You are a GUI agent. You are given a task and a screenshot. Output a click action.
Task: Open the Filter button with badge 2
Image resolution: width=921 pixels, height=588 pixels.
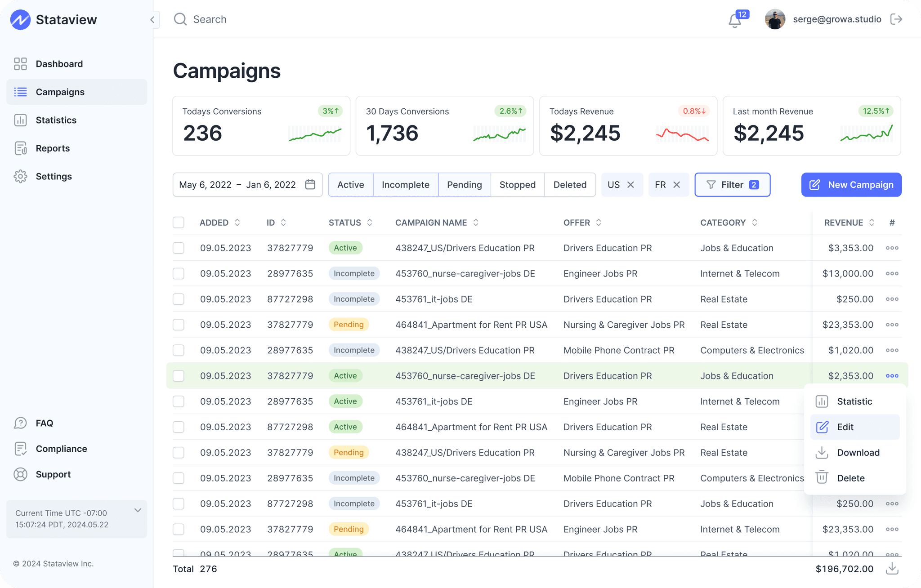[x=732, y=185]
